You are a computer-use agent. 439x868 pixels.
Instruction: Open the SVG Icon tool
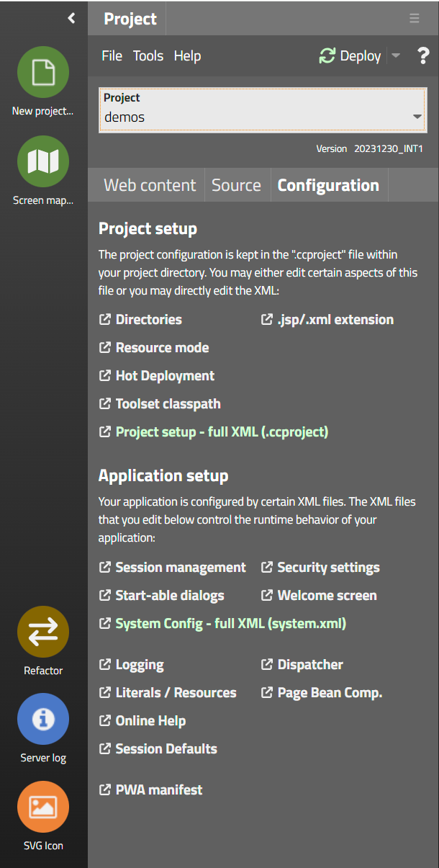[43, 807]
